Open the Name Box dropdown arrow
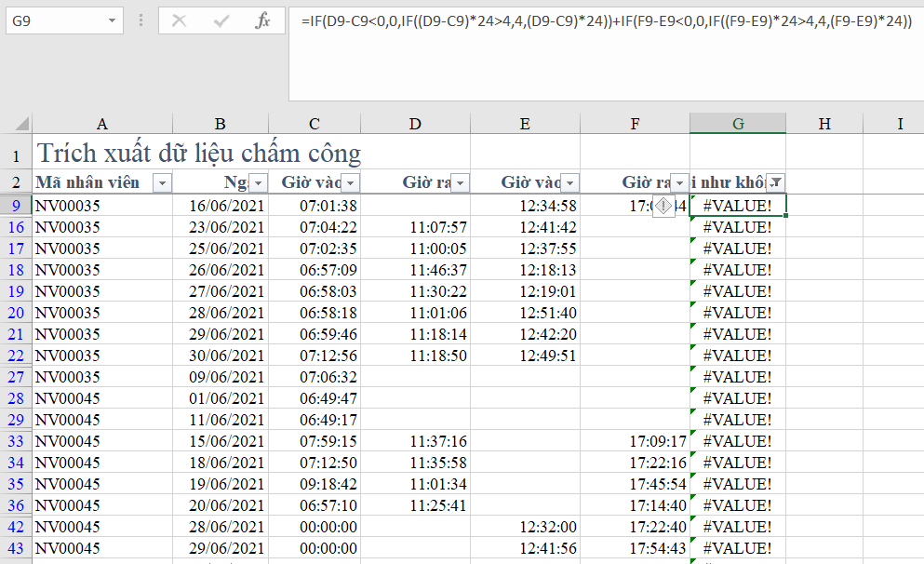924x564 pixels. [x=113, y=20]
